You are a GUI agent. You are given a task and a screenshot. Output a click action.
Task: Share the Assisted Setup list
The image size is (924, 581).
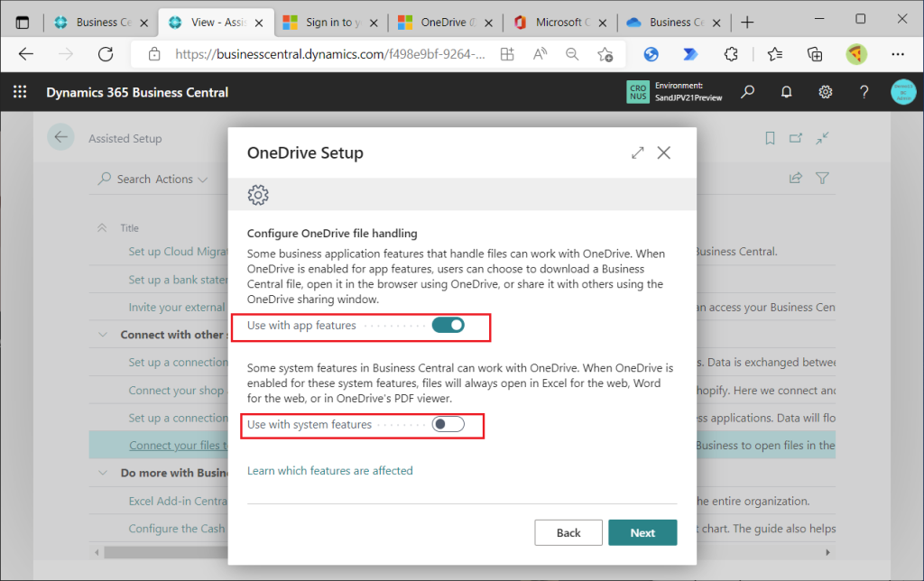pos(796,178)
